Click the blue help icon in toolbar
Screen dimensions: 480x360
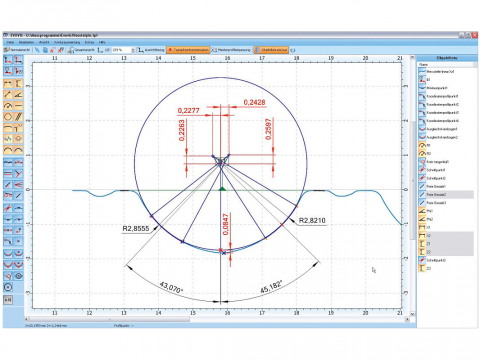pos(293,50)
